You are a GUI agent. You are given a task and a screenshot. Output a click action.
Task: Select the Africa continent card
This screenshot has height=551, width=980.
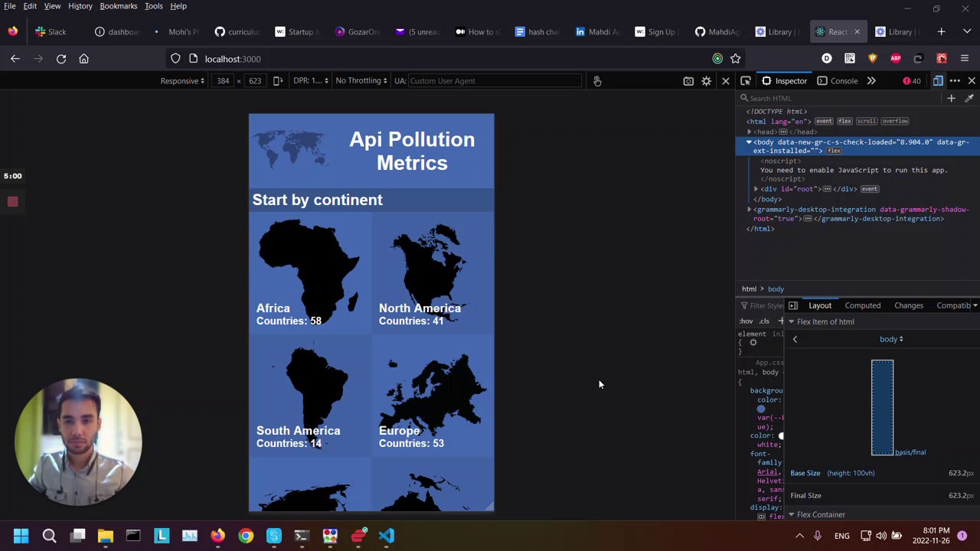pos(310,273)
